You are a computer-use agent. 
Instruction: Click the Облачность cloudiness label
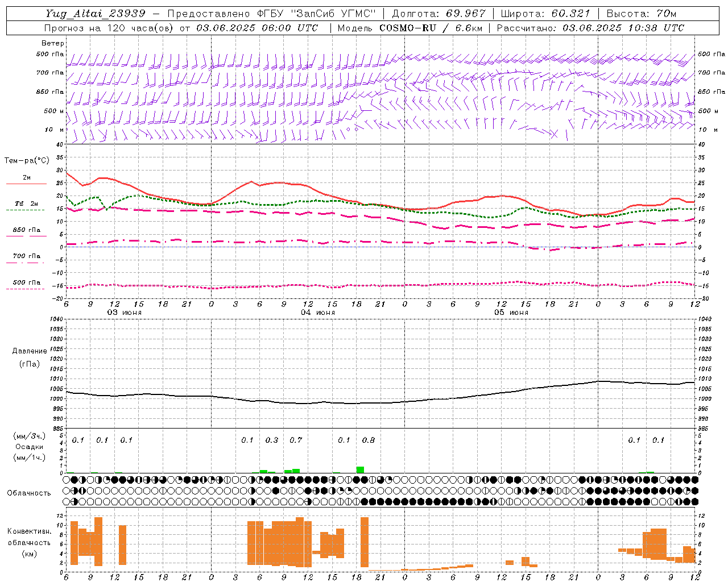[29, 493]
